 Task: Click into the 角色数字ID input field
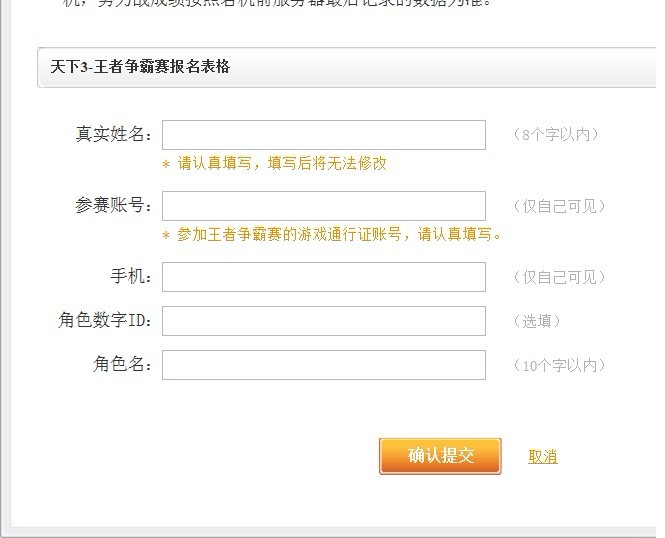tap(323, 321)
